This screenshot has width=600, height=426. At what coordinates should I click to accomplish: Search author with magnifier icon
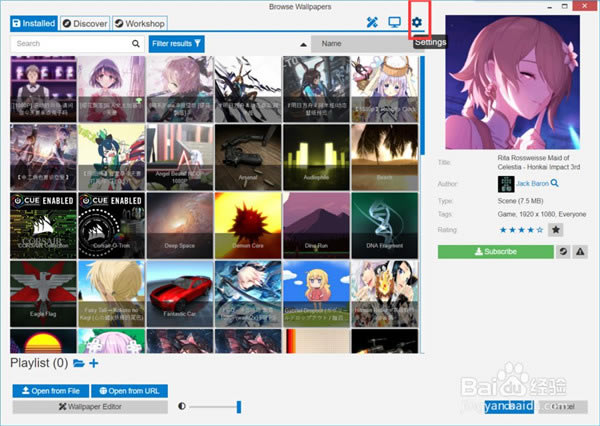pos(554,183)
